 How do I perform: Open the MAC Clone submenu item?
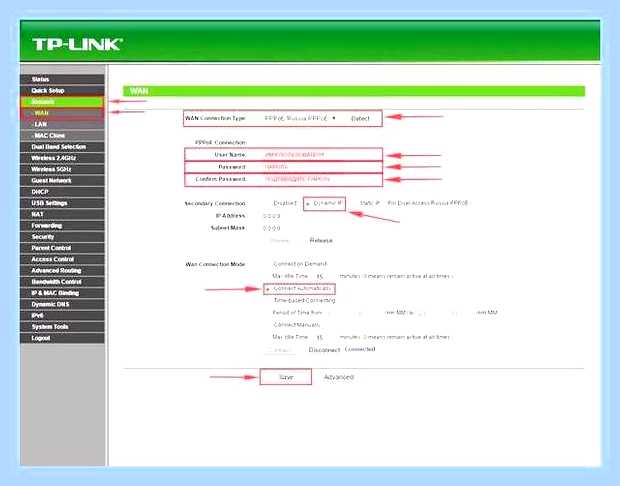[62, 136]
